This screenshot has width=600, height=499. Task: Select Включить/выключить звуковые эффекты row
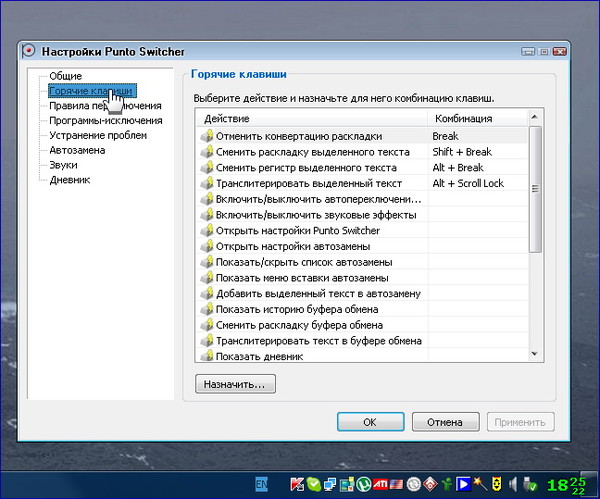click(x=362, y=215)
